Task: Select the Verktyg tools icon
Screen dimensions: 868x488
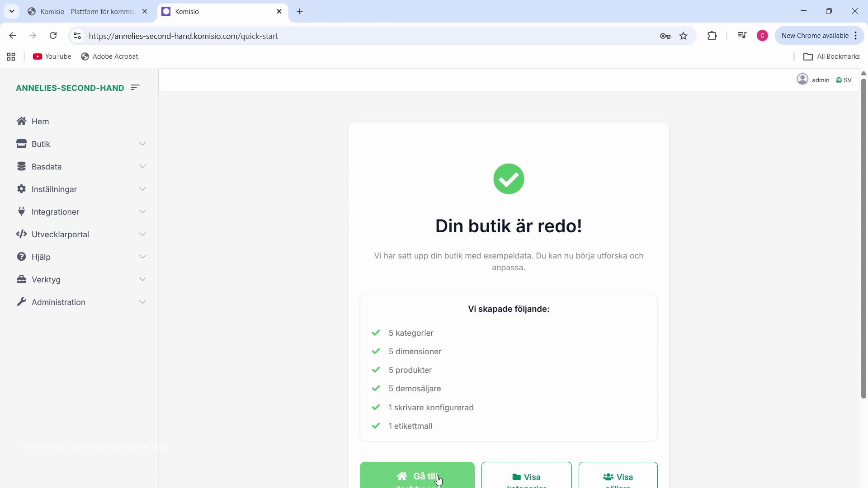Action: (21, 279)
